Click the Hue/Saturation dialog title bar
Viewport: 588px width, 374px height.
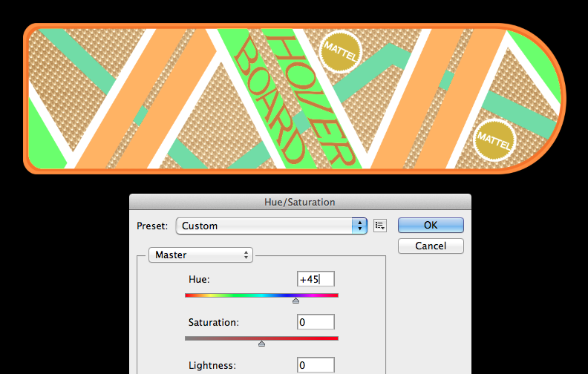point(300,202)
